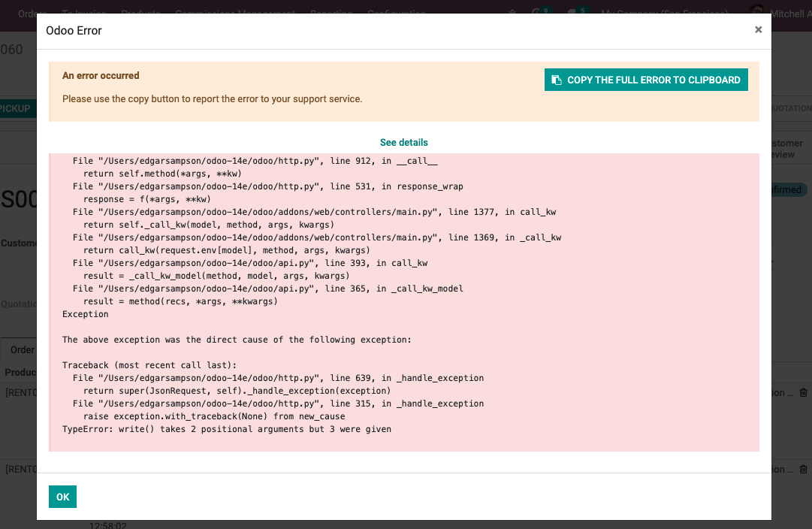Click the See details link
The height and width of the screenshot is (529, 812).
(403, 143)
